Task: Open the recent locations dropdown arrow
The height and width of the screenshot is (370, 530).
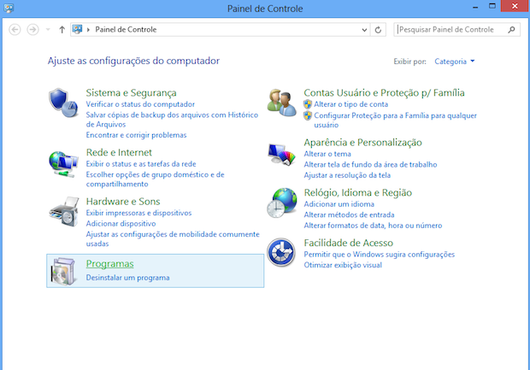Action: point(48,30)
